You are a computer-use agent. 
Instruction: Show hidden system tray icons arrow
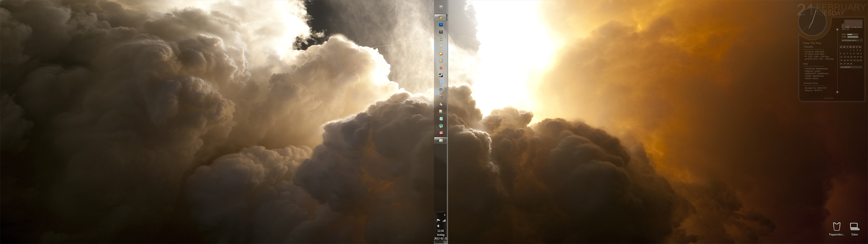pos(444,215)
